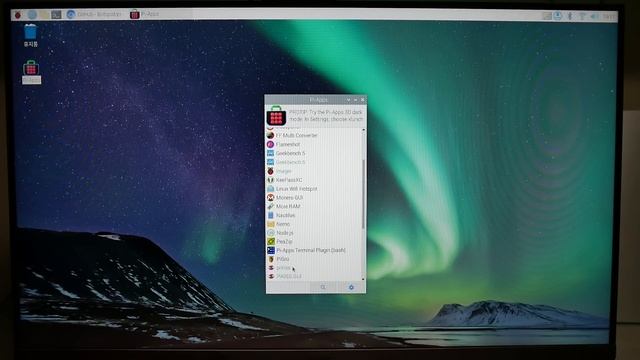Click the Nemo folder icon

pos(270,224)
